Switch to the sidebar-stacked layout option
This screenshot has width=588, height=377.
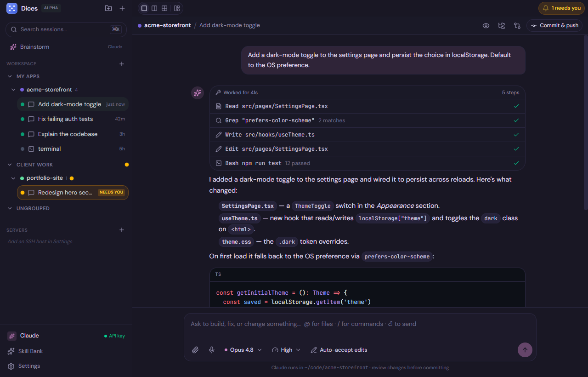tap(177, 8)
